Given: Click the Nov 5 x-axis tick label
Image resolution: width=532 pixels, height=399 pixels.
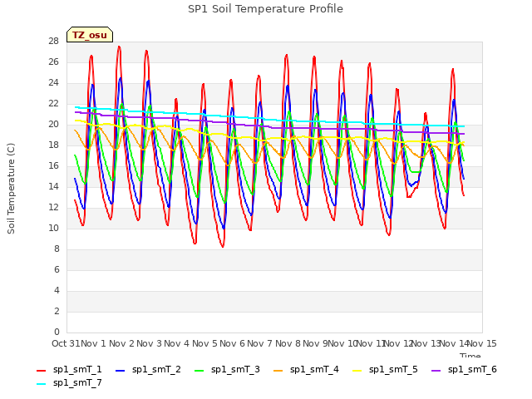Looking at the screenshot, I should point(204,343).
